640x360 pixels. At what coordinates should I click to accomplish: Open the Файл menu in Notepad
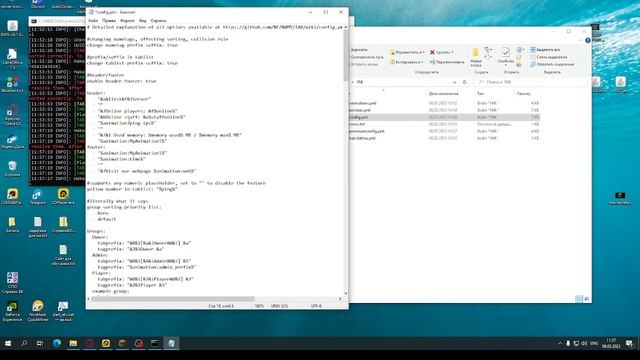(x=93, y=20)
